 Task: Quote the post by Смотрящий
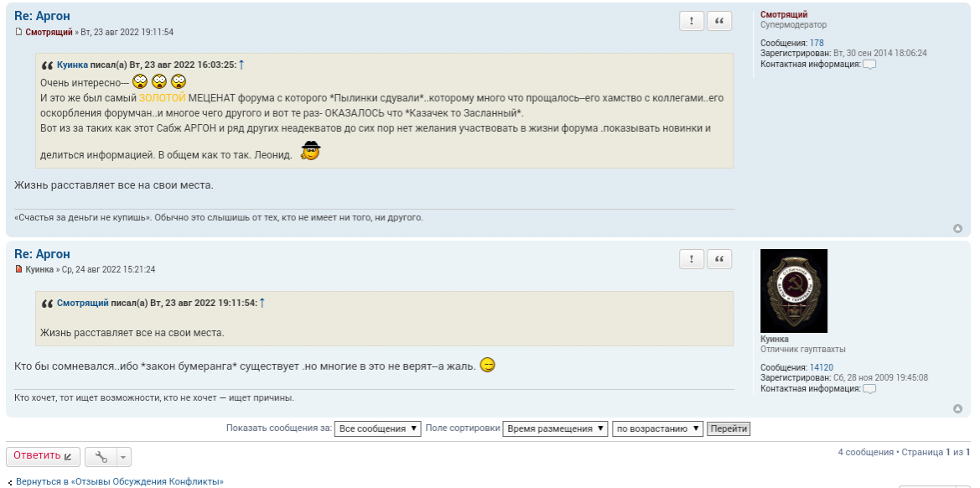click(719, 21)
